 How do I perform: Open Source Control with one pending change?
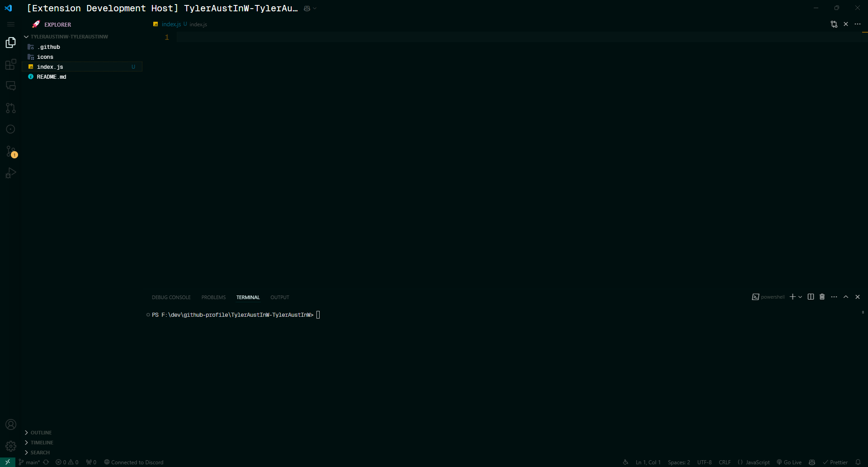click(11, 151)
